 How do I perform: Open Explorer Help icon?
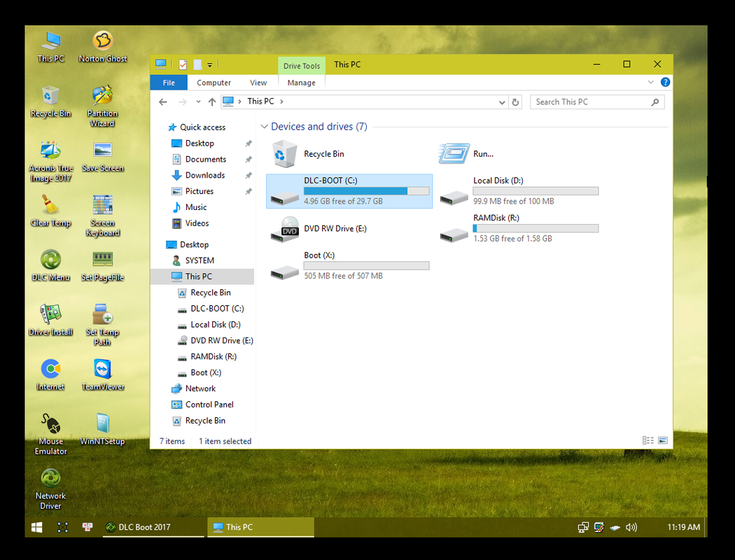click(665, 82)
